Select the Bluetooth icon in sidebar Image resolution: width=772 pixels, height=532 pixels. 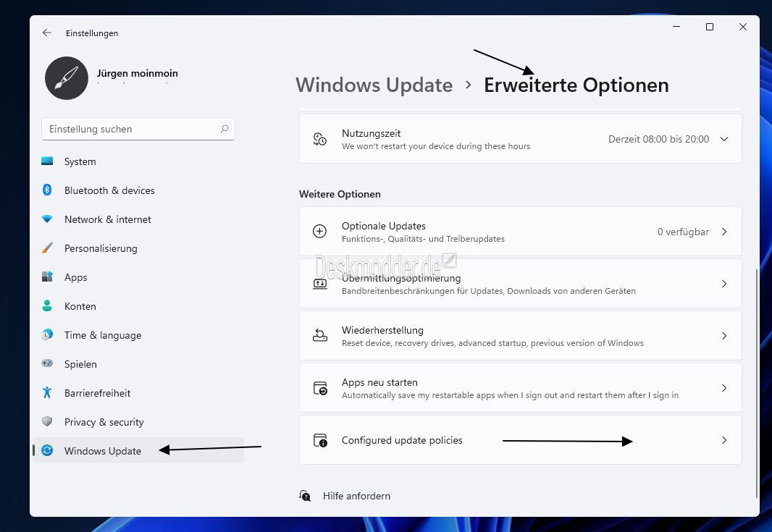tap(47, 190)
